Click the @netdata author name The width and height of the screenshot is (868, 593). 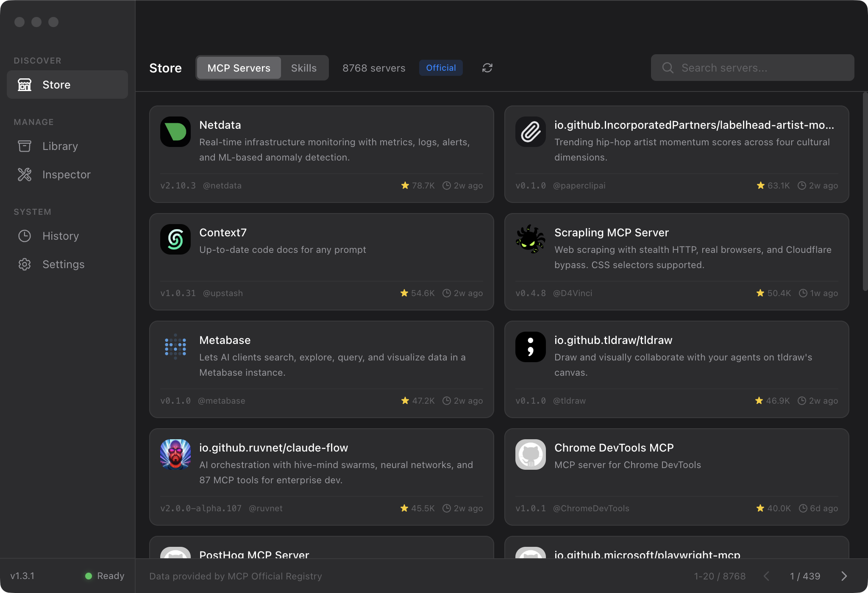coord(223,186)
